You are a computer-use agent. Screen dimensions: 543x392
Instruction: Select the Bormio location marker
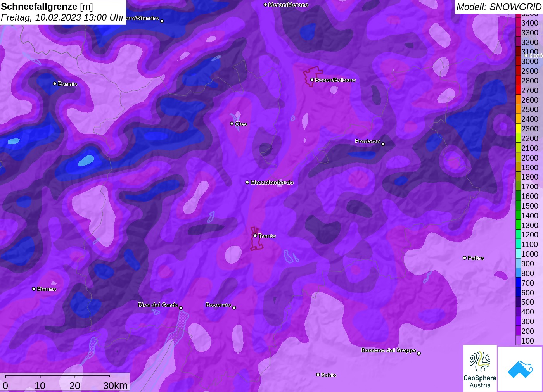coord(55,84)
